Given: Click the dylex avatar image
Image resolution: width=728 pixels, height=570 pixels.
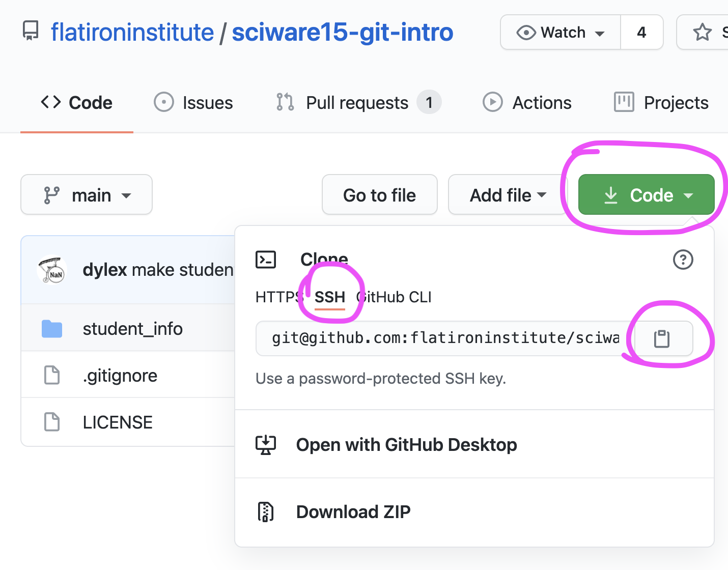Looking at the screenshot, I should click(x=52, y=269).
